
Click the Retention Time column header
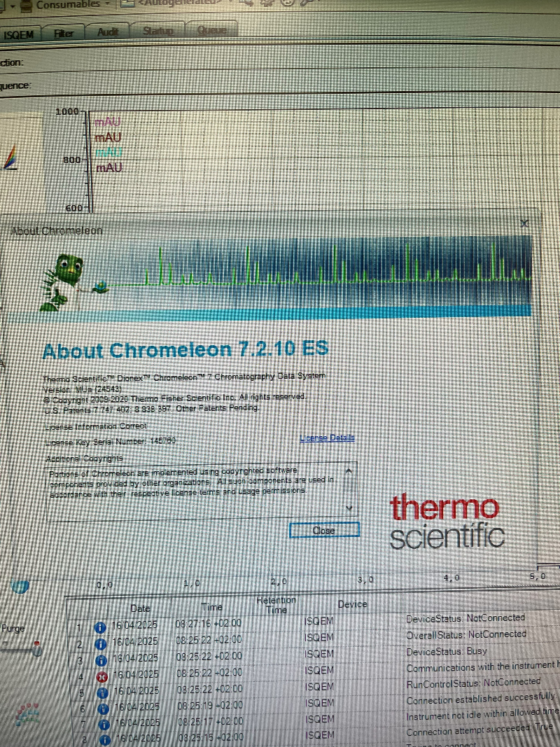pos(276,605)
